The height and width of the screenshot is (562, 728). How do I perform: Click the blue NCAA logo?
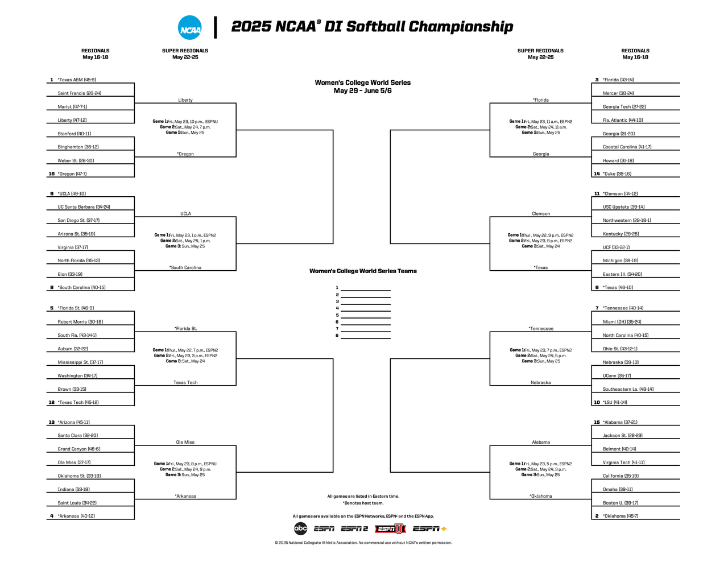pos(190,28)
